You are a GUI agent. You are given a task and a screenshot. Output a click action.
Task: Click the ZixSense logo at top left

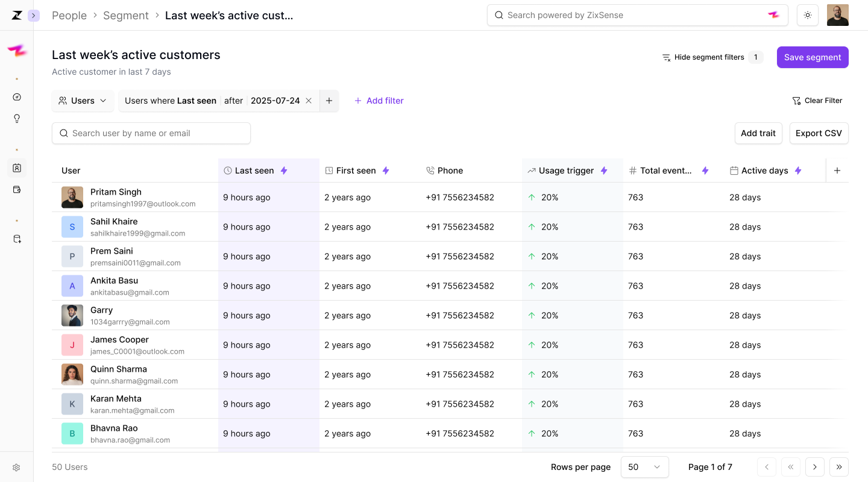[x=16, y=15]
